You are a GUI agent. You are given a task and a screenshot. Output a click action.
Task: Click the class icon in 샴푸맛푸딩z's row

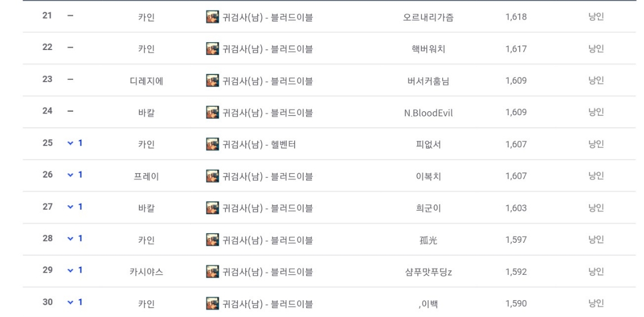click(213, 271)
